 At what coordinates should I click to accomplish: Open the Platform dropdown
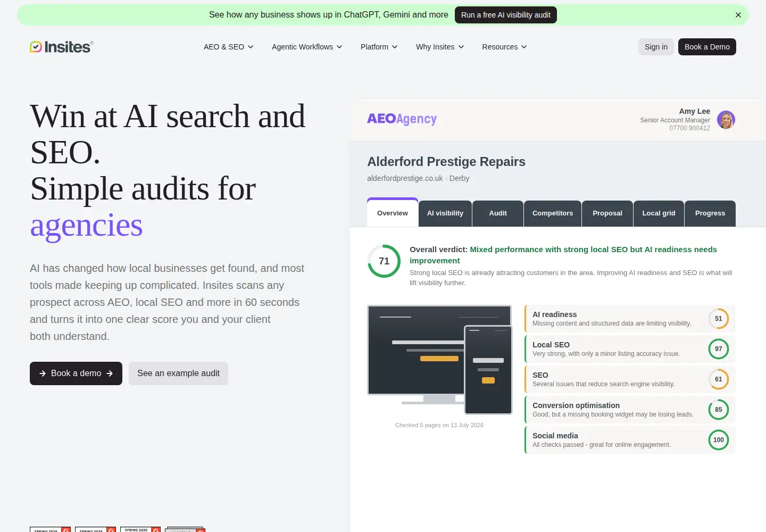point(379,47)
